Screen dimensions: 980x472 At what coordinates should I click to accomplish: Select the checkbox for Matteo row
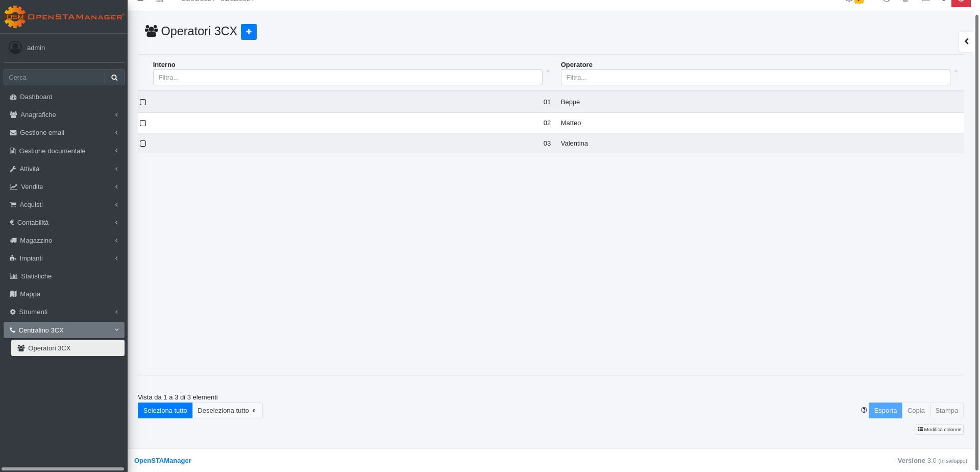(143, 123)
